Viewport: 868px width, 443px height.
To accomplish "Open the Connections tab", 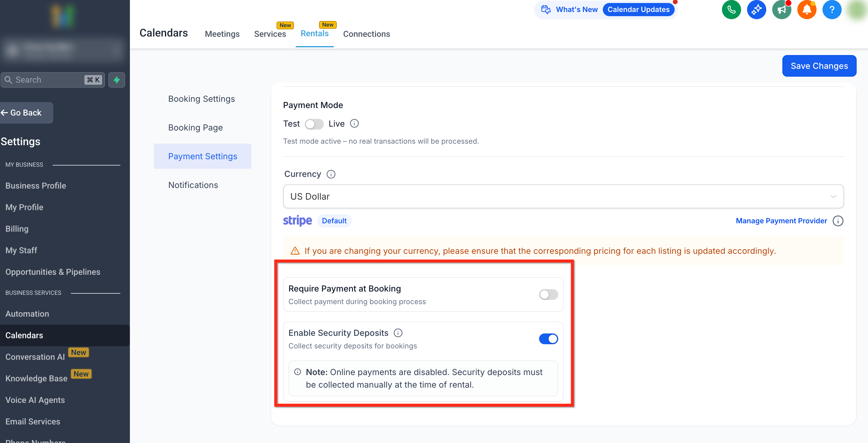I will pyautogui.click(x=366, y=34).
